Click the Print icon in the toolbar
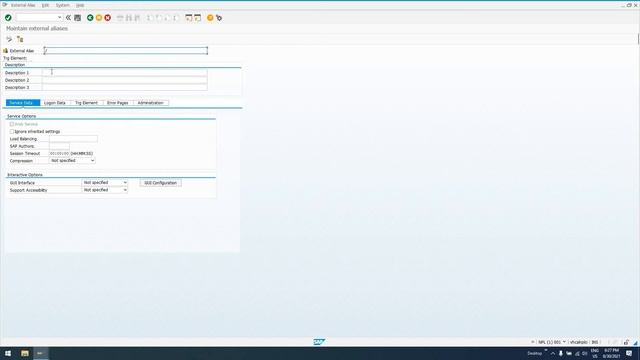The width and height of the screenshot is (640, 360). pyautogui.click(x=120, y=18)
